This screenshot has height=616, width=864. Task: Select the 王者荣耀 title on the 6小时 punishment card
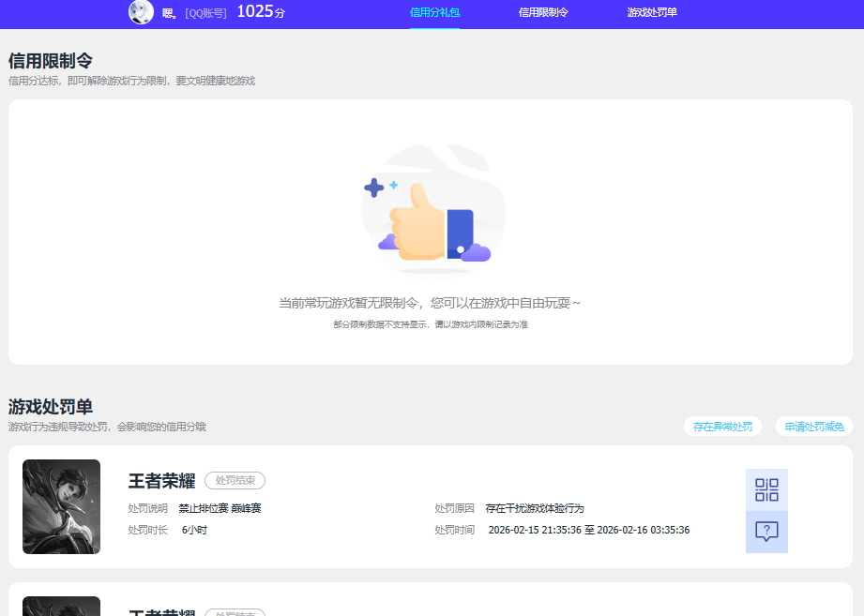tap(161, 481)
